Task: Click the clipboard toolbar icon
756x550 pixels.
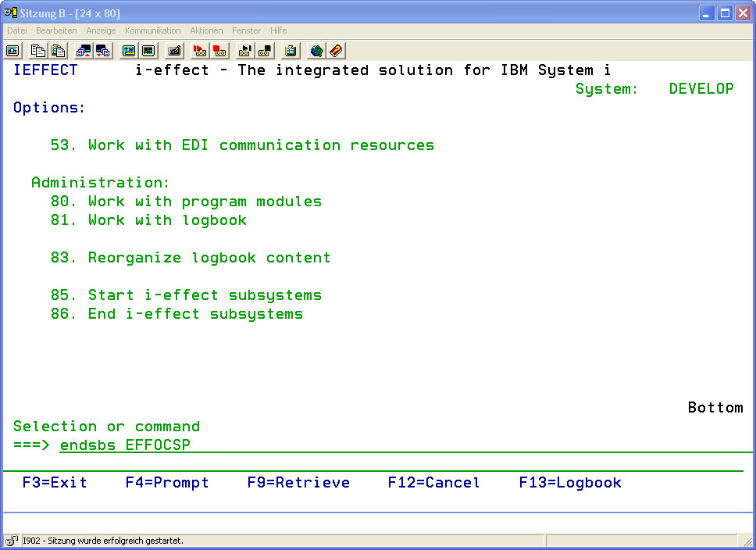Action: coord(291,51)
